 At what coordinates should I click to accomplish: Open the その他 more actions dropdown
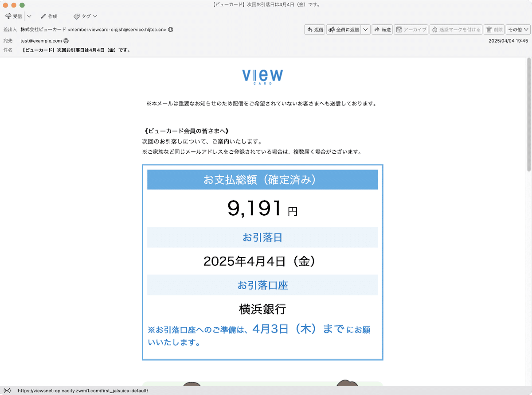pyautogui.click(x=518, y=30)
